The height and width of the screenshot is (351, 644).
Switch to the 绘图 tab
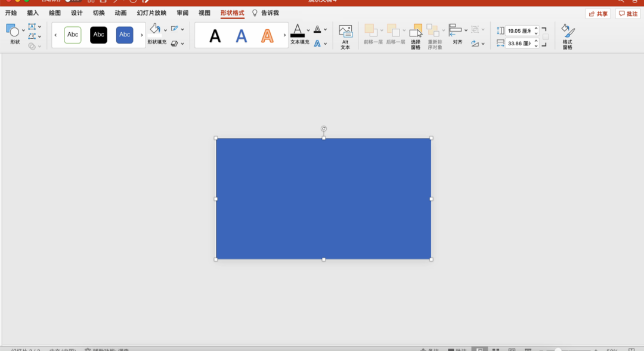click(55, 13)
